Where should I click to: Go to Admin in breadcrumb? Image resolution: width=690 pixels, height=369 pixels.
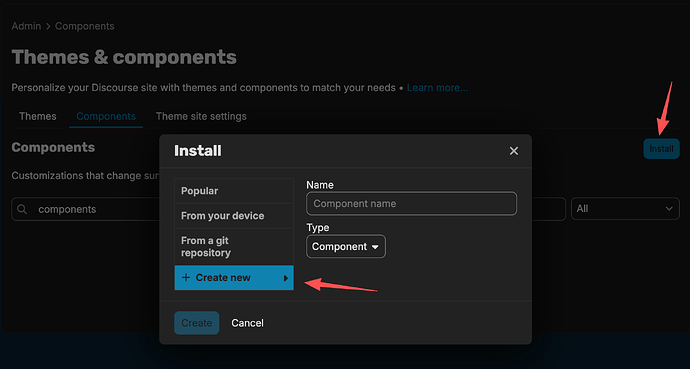pyautogui.click(x=26, y=26)
